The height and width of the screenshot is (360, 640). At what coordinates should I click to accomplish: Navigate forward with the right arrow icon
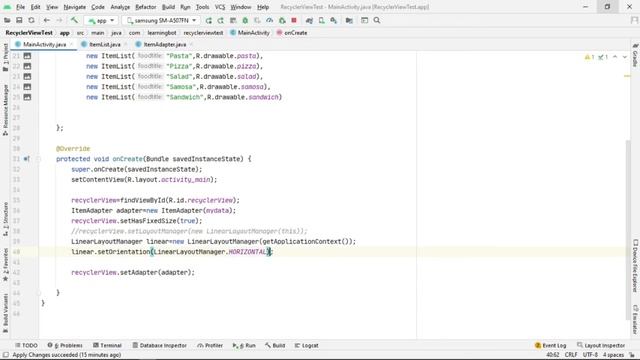tap(59, 20)
